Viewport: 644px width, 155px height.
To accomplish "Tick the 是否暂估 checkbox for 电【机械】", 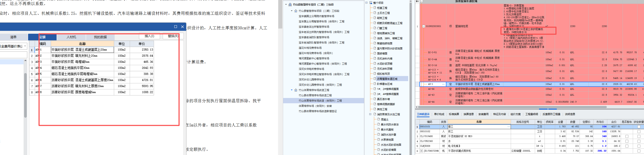I will 627,146.
